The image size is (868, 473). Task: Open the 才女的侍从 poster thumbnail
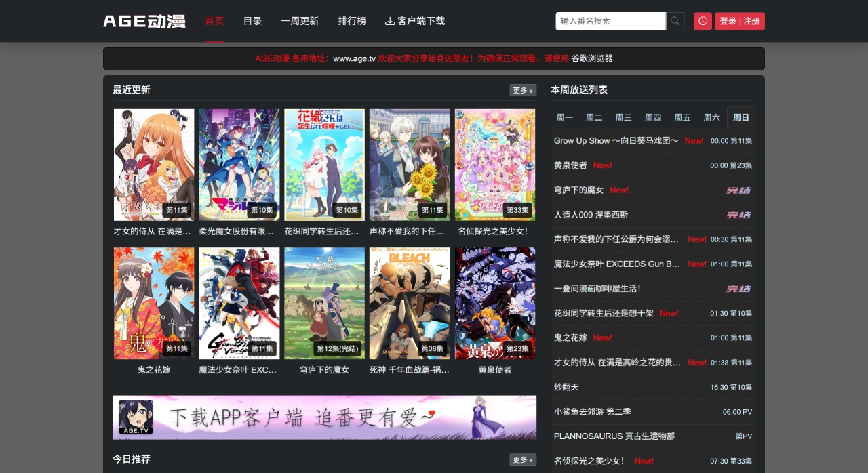click(x=154, y=165)
